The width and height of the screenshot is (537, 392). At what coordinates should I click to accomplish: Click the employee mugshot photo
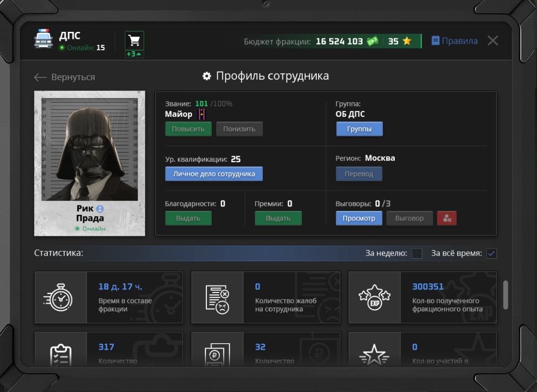pyautogui.click(x=89, y=149)
